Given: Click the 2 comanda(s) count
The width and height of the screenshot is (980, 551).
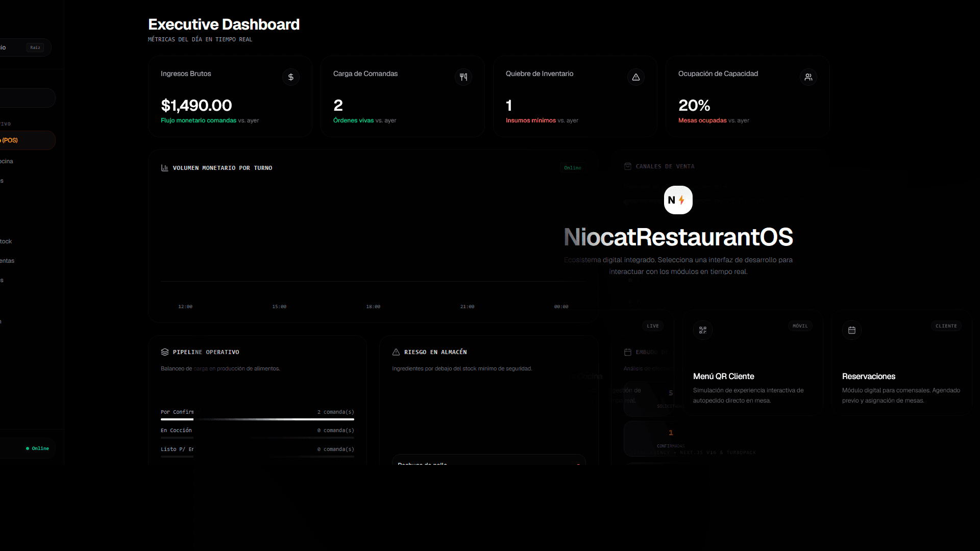Looking at the screenshot, I should click(335, 412).
